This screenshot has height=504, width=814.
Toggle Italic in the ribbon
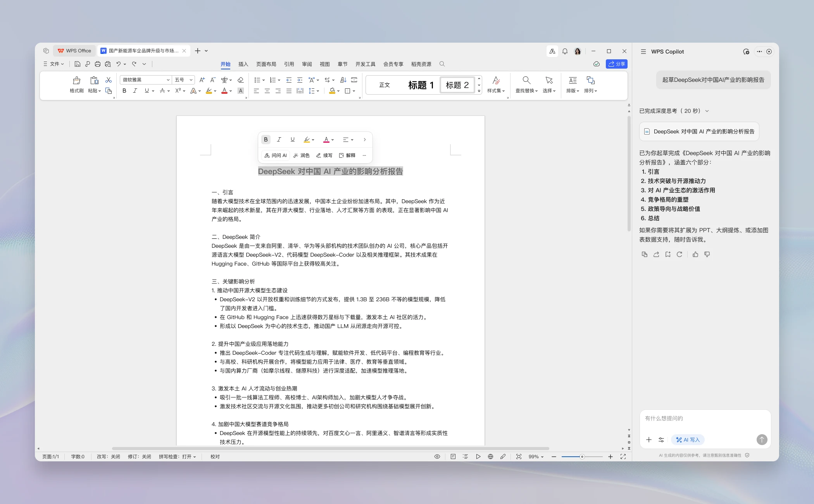point(135,91)
